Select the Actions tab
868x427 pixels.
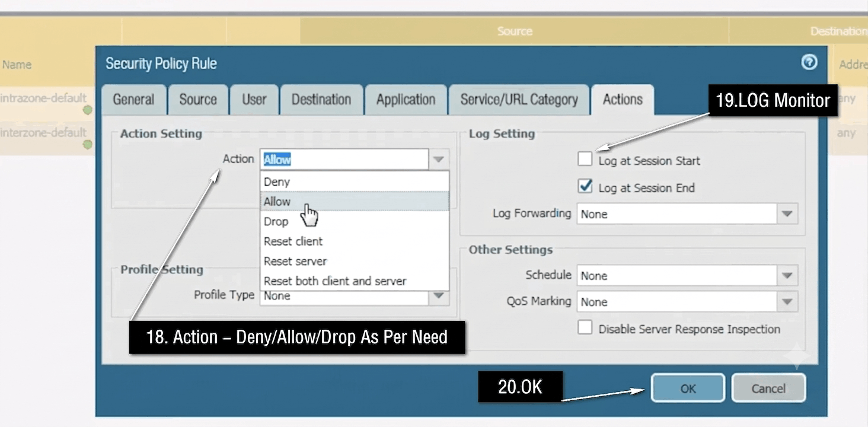(x=623, y=100)
